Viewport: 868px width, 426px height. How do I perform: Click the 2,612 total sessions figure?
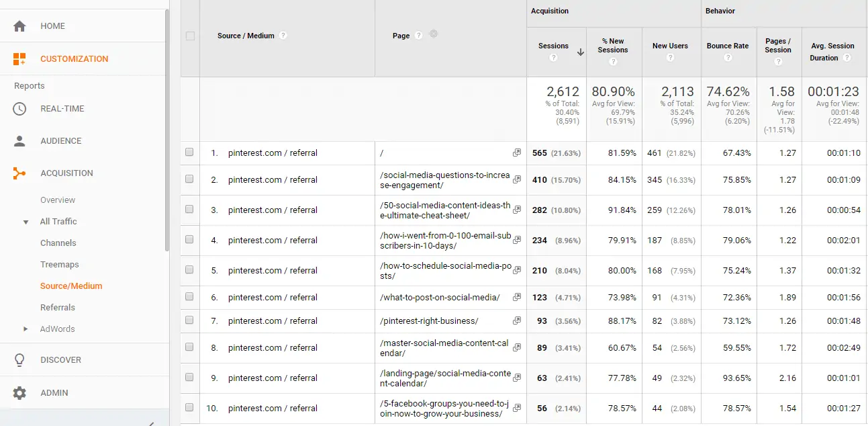(563, 92)
